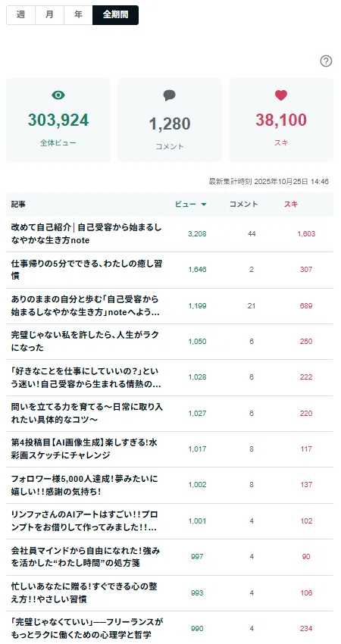Select the 全期間 period tab
Screen dimensions: 341x644
(x=115, y=15)
